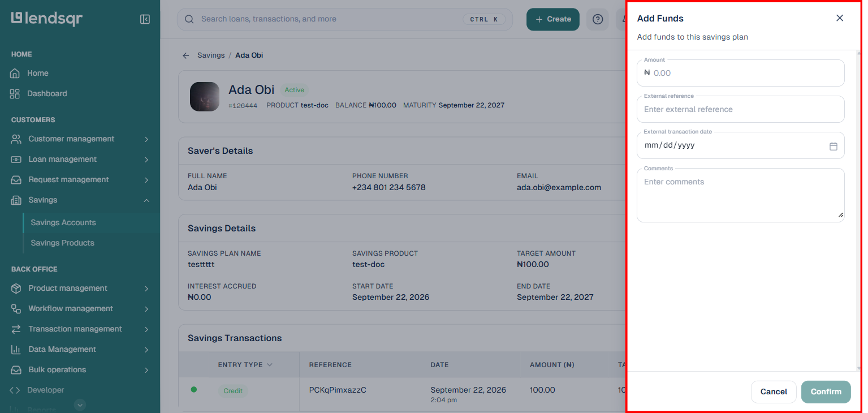Click the Savings breadcrumb link
Viewport: 868px width, 413px height.
[x=211, y=55]
